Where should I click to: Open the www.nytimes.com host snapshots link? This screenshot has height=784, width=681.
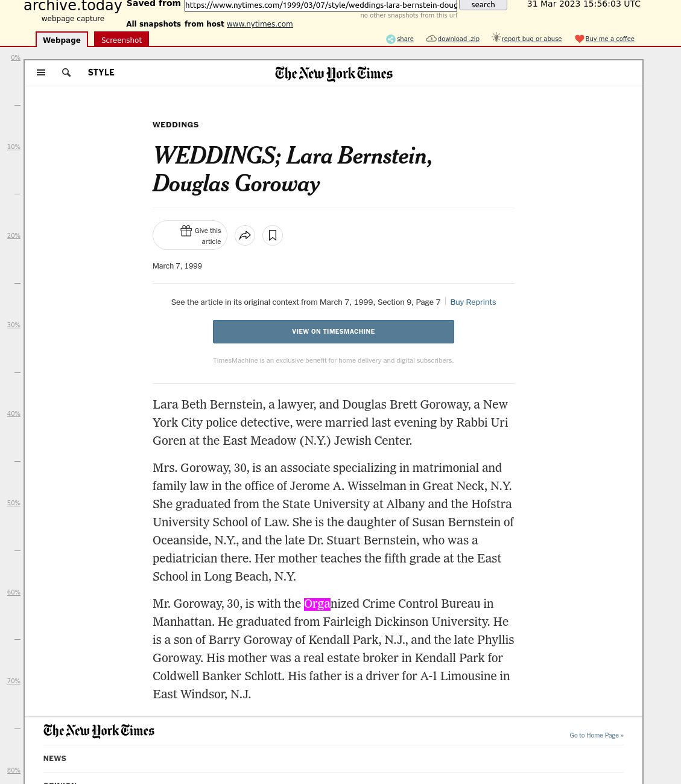(260, 24)
